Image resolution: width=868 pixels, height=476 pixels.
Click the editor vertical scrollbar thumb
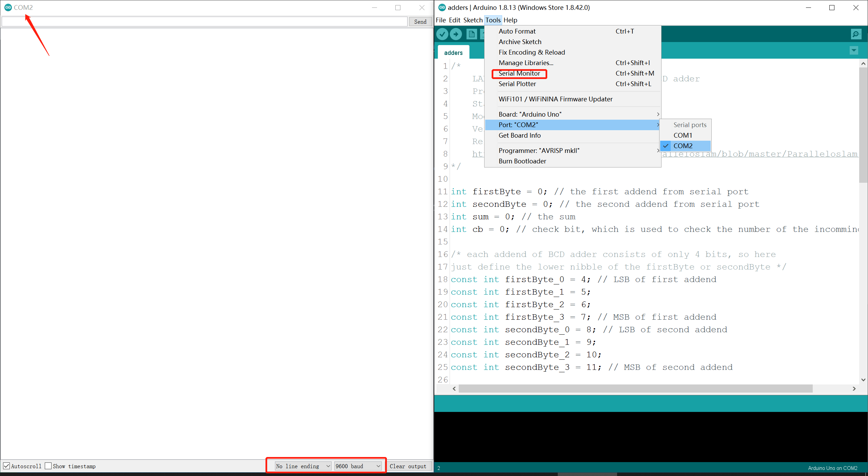863,125
